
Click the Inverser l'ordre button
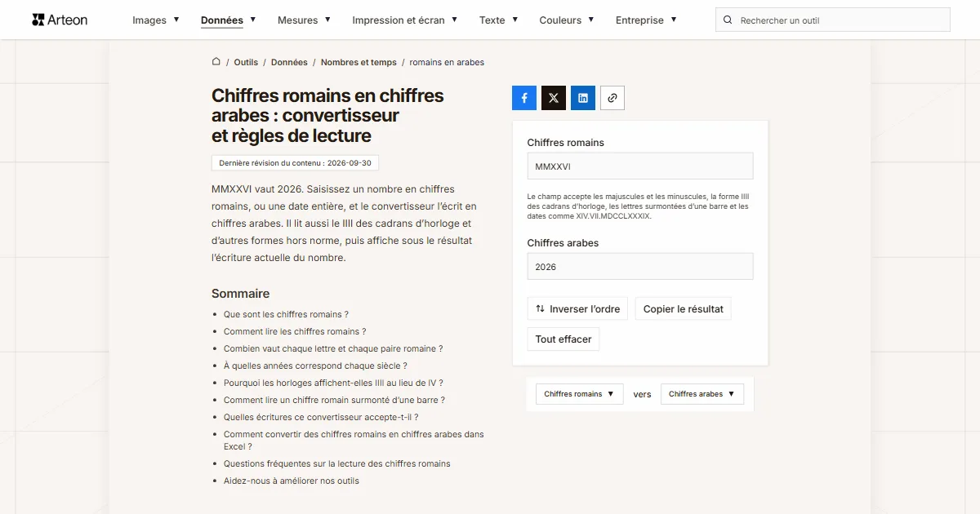click(x=577, y=309)
